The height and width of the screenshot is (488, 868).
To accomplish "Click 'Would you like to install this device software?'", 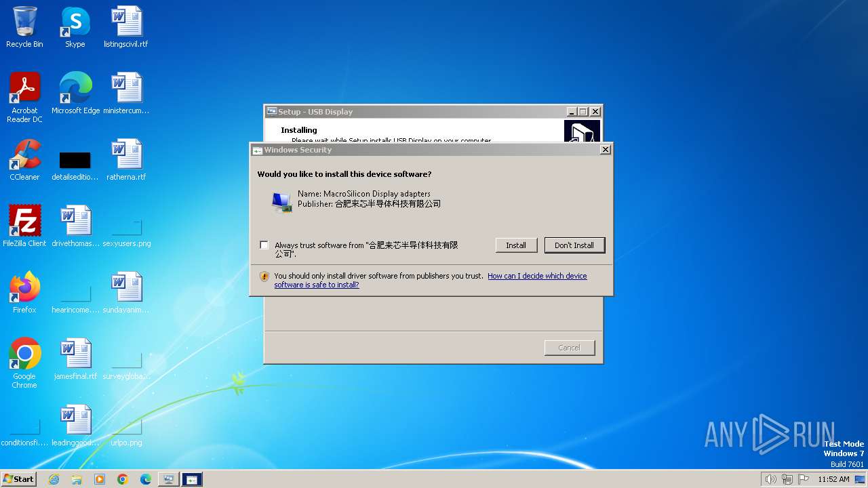I will click(344, 174).
